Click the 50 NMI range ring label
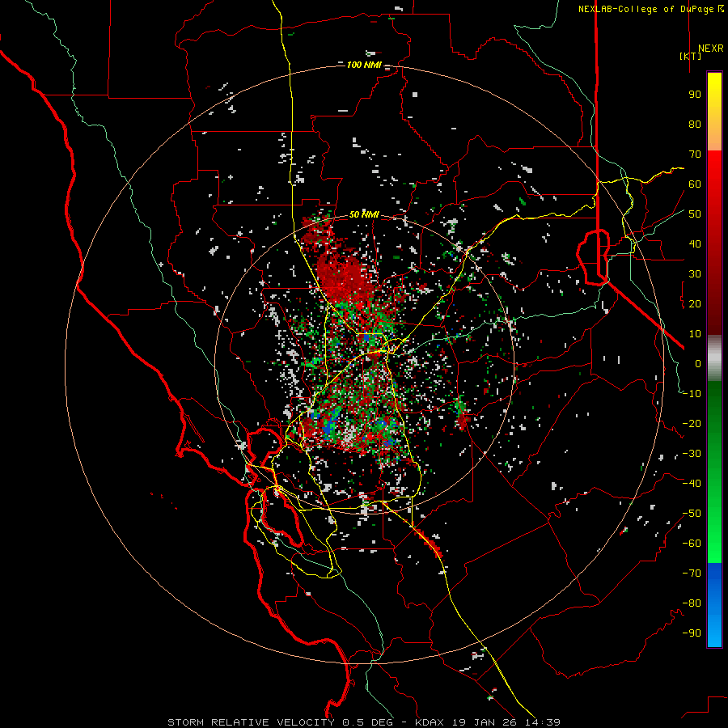This screenshot has height=728, width=728. [364, 214]
